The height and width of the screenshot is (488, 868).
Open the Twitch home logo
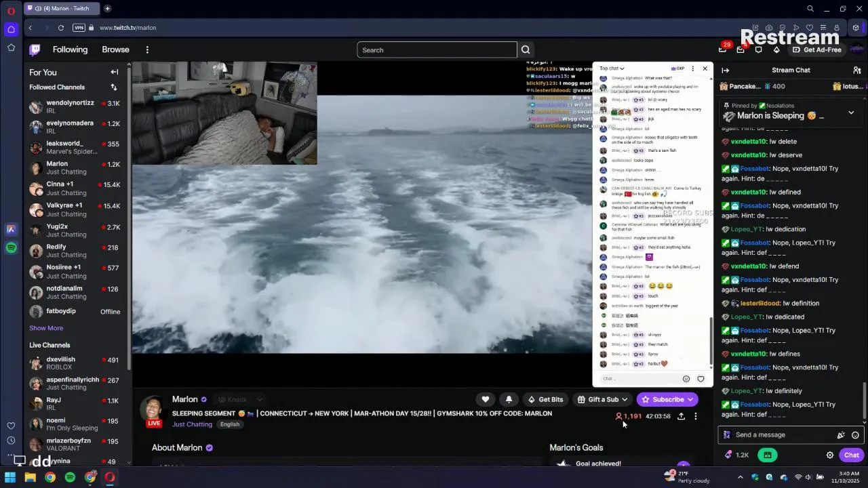(35, 49)
